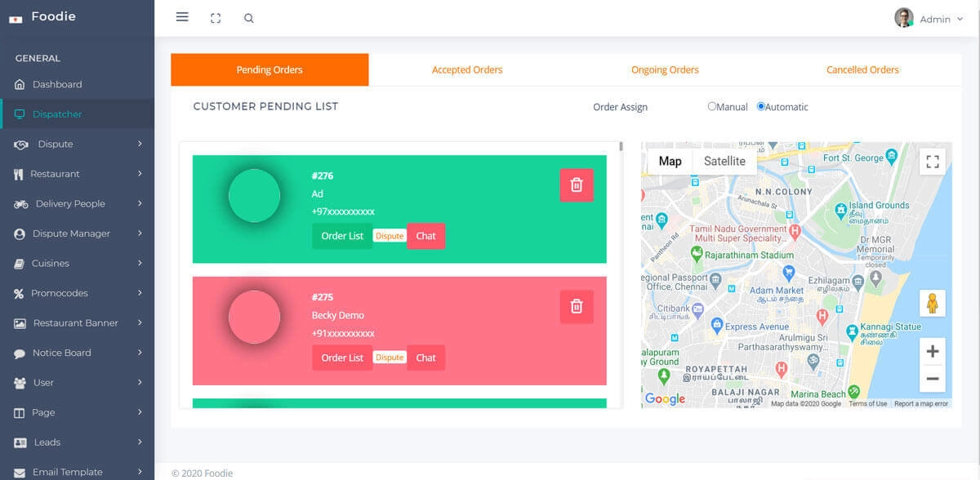Toggle fullscreen using the top bar expand icon
Screen dimensions: 980x480
tap(216, 18)
